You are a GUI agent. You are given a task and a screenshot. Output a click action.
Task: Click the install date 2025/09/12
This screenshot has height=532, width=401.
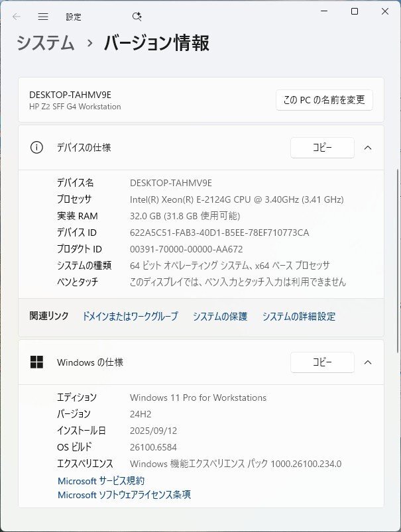click(154, 431)
